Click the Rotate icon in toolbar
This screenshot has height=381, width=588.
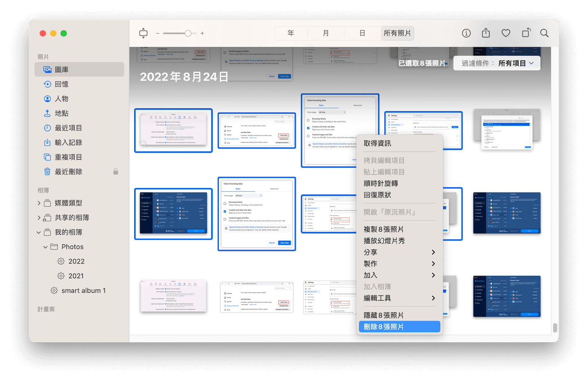(526, 33)
